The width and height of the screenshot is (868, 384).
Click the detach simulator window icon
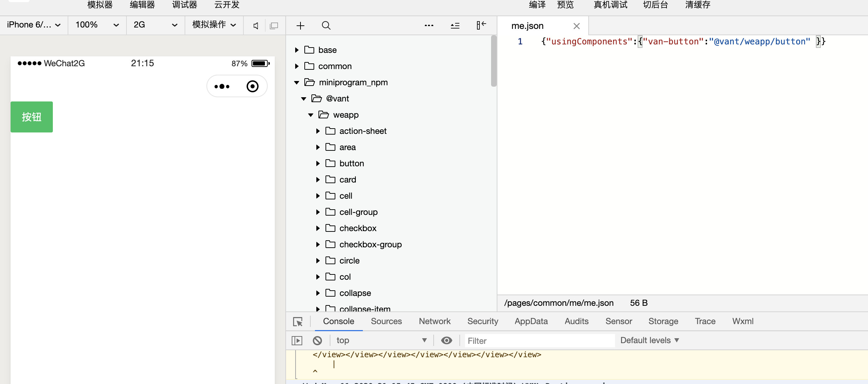[x=274, y=25]
